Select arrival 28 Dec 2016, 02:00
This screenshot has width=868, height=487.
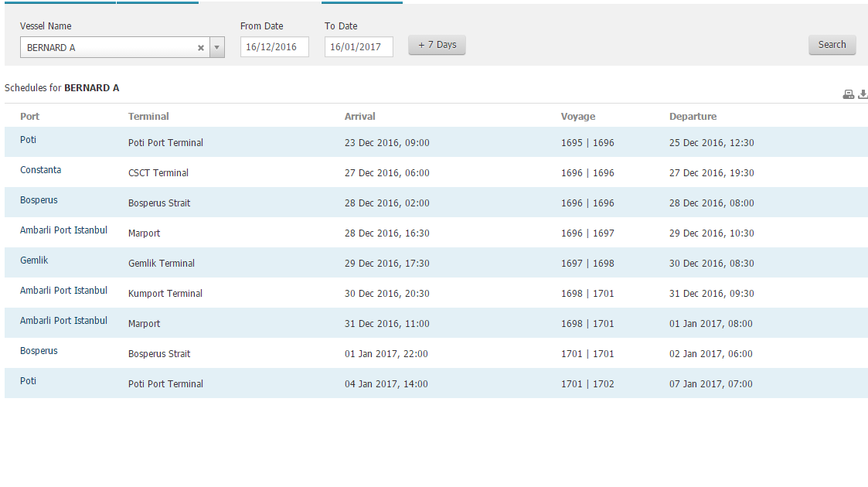coord(387,203)
